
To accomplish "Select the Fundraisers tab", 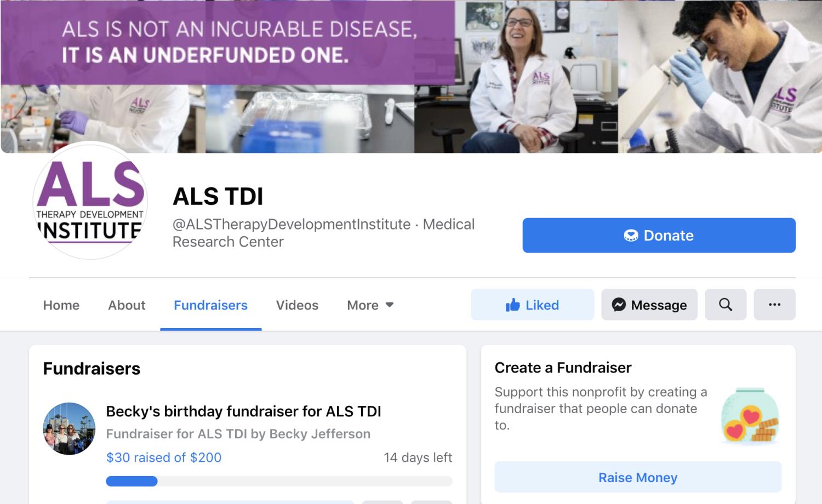I will pos(210,305).
